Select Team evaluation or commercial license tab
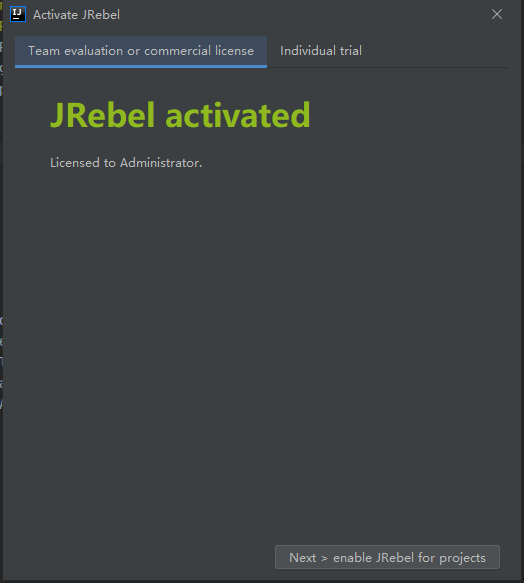 [141, 51]
